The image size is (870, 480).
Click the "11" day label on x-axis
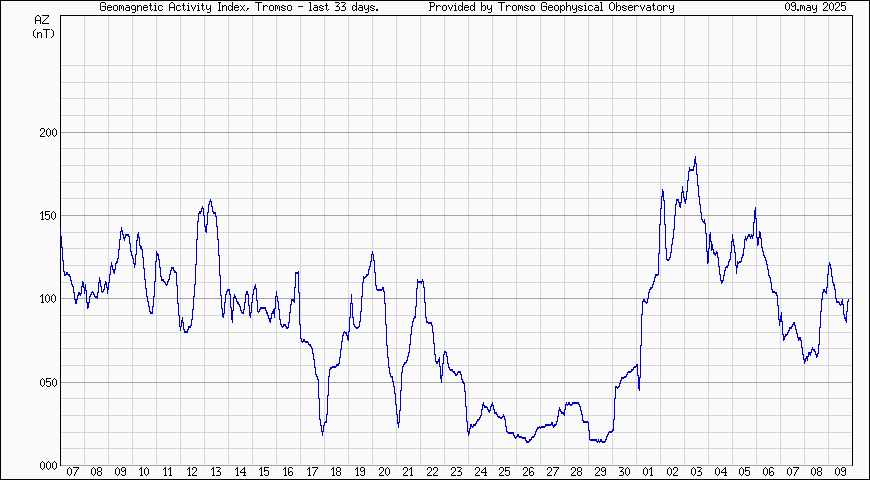168,472
